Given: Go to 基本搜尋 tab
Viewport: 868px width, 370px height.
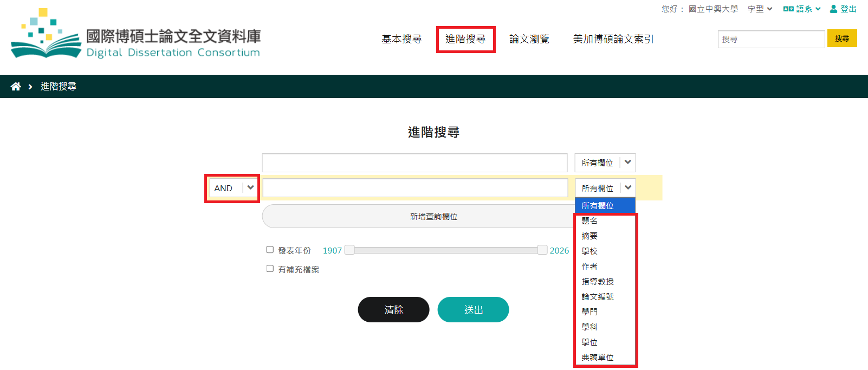Looking at the screenshot, I should click(401, 39).
